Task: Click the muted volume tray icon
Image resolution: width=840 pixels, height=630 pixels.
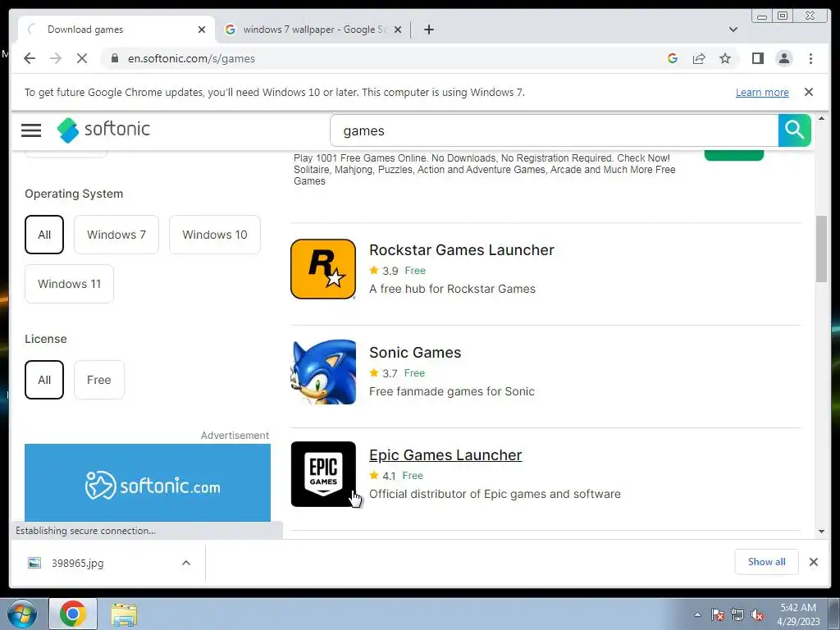Action: [x=757, y=614]
